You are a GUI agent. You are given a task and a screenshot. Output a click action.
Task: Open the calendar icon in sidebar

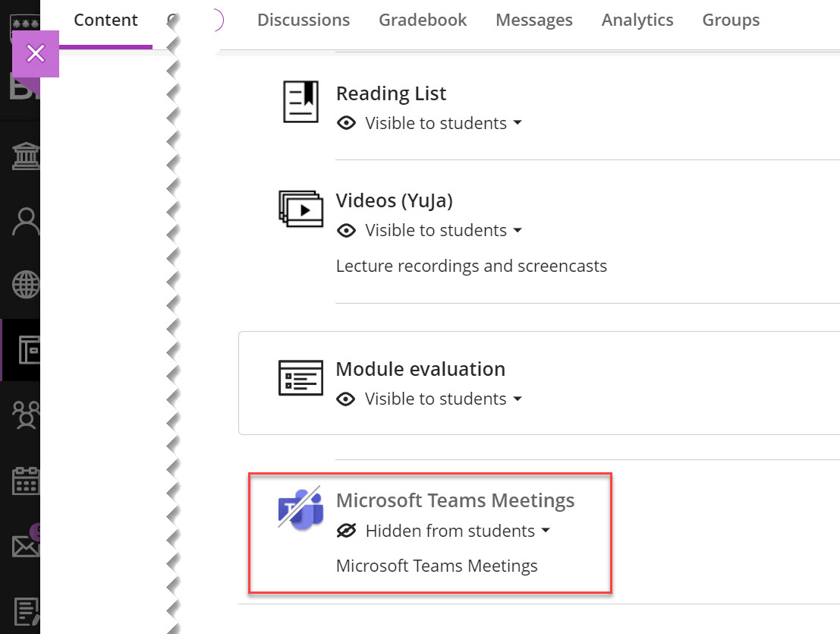[x=26, y=481]
